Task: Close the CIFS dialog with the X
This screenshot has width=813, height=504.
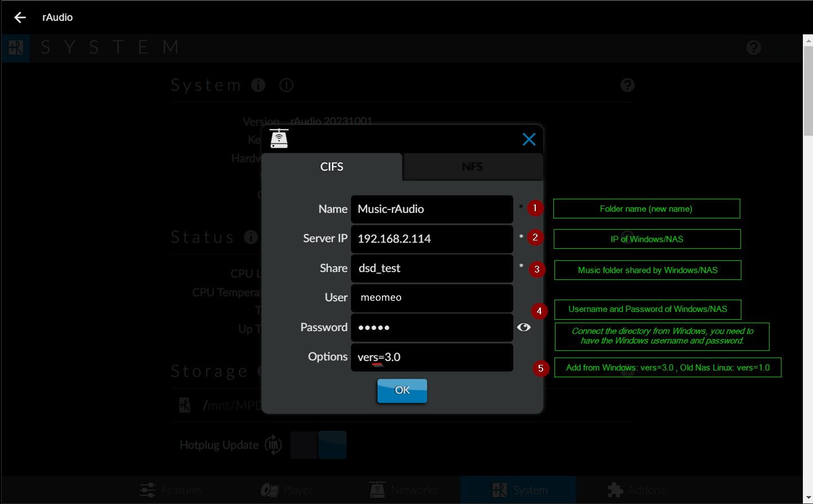Action: pos(528,139)
